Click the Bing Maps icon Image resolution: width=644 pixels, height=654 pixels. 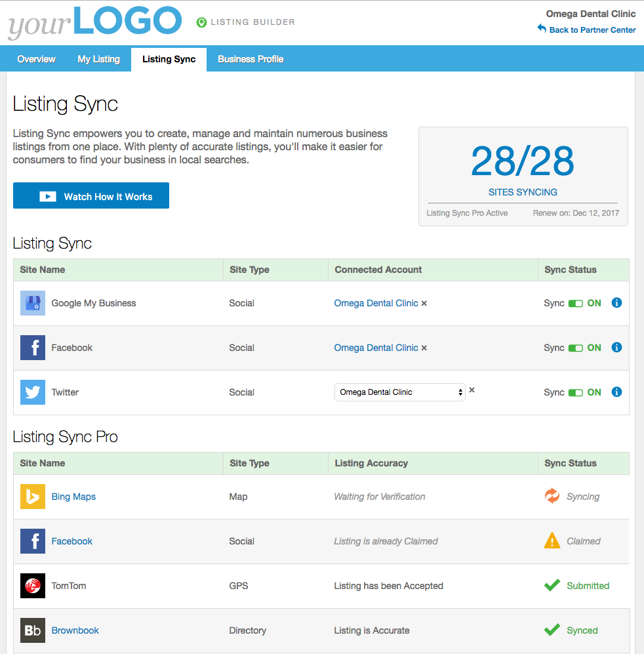(x=33, y=497)
